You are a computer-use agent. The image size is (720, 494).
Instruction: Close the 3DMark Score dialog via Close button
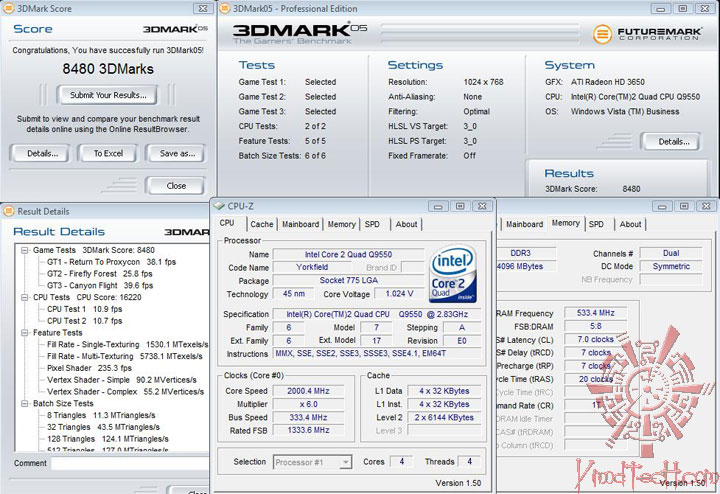[x=176, y=186]
